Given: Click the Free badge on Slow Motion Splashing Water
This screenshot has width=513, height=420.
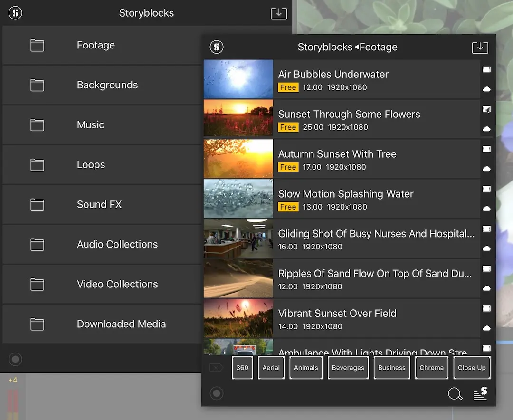Looking at the screenshot, I should tap(288, 207).
